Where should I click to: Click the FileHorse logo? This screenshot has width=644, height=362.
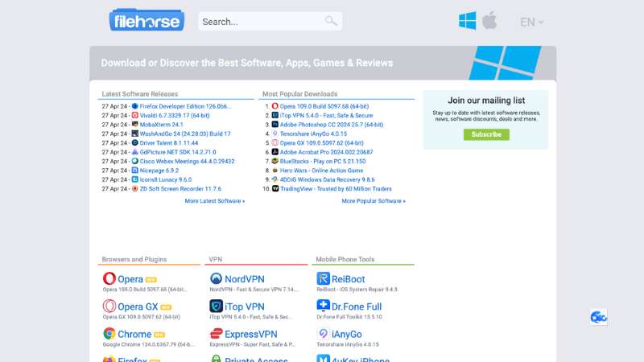[x=147, y=20]
